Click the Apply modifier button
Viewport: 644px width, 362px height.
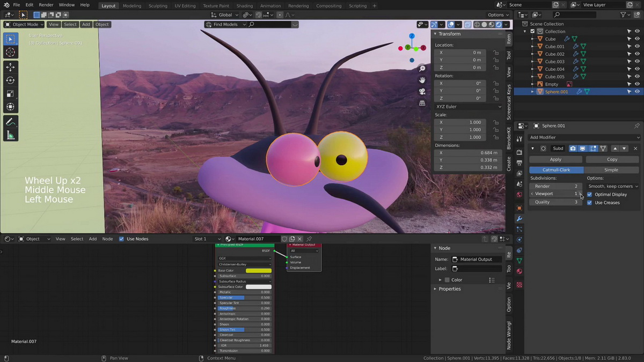tap(555, 159)
